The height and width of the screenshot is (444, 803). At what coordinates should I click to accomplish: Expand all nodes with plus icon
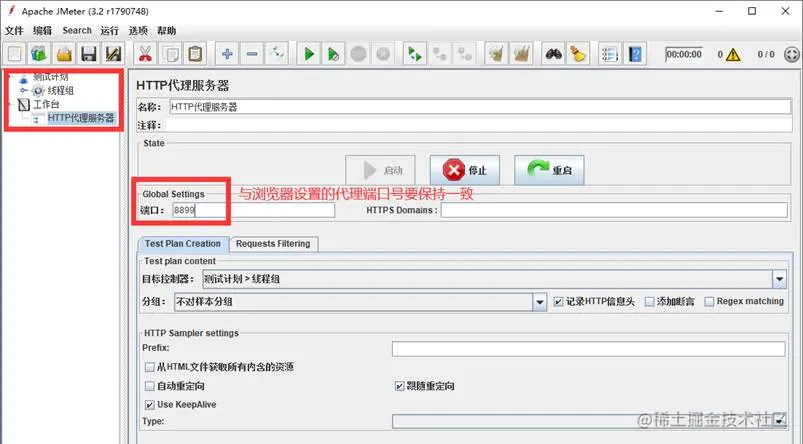coord(227,54)
